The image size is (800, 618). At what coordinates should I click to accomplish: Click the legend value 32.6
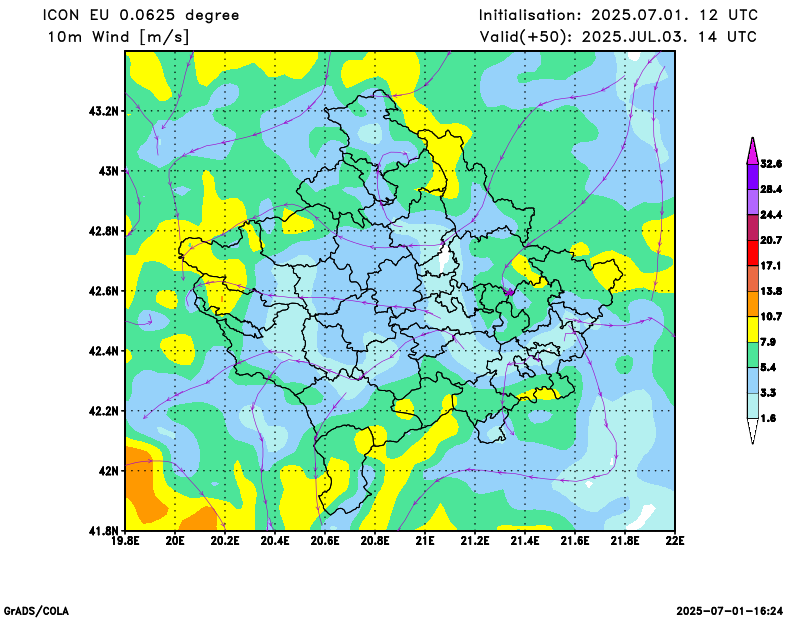pos(771,164)
